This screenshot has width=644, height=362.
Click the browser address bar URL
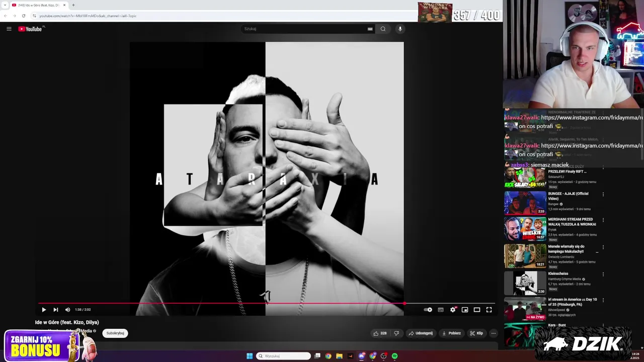click(88, 16)
